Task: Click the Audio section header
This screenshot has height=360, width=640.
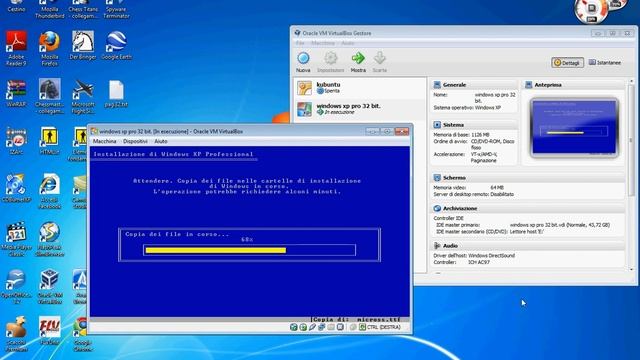Action: point(528,246)
